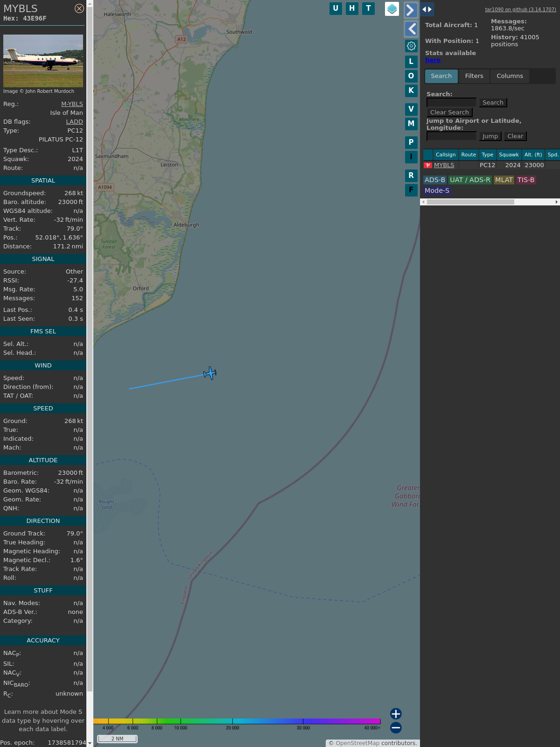The image size is (560, 747).
Task: Click the Squawk value 2024 in the table
Action: (512, 165)
